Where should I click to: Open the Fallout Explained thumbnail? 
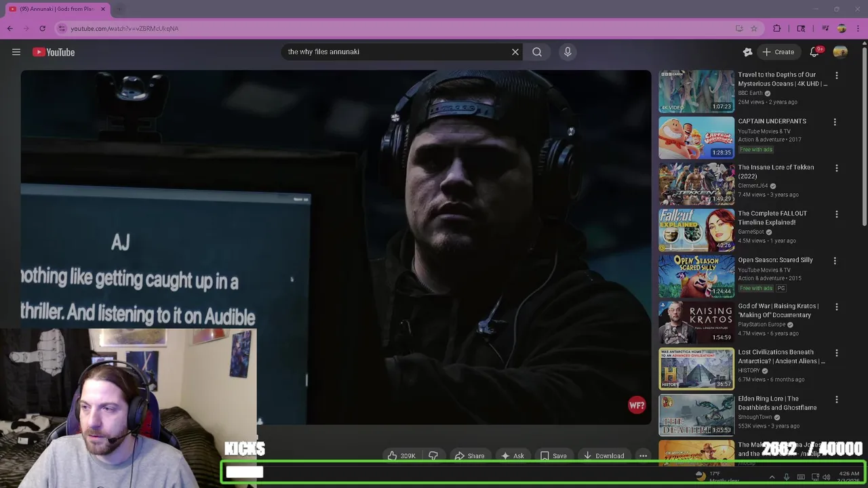pyautogui.click(x=696, y=230)
